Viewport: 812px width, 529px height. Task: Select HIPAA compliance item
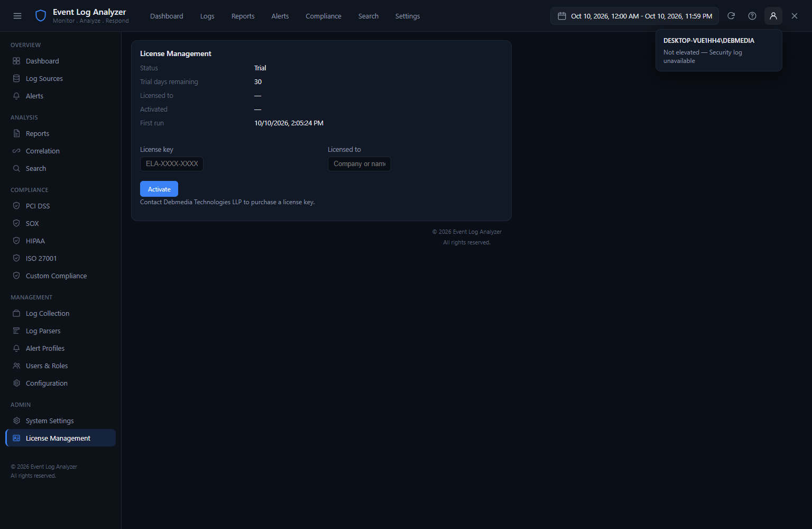60,241
